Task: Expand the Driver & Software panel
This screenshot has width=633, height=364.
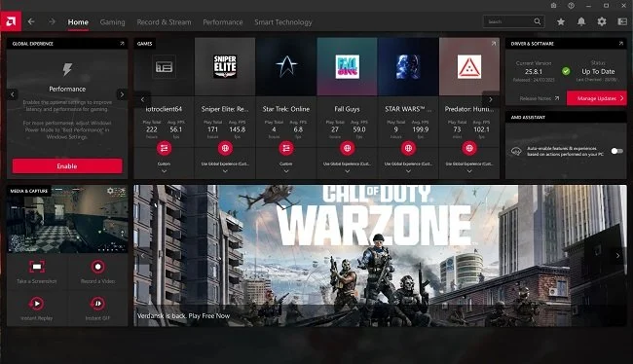Action: 621,43
